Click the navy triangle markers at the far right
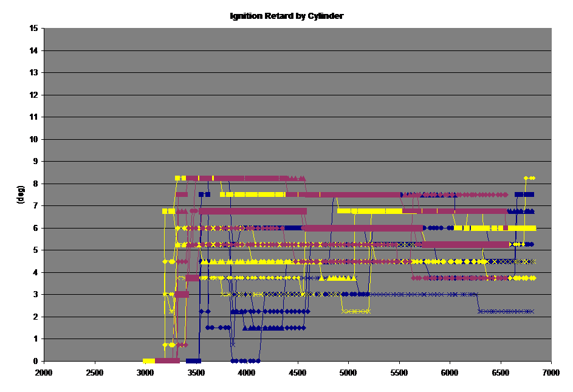The width and height of the screenshot is (573, 392). (521, 211)
